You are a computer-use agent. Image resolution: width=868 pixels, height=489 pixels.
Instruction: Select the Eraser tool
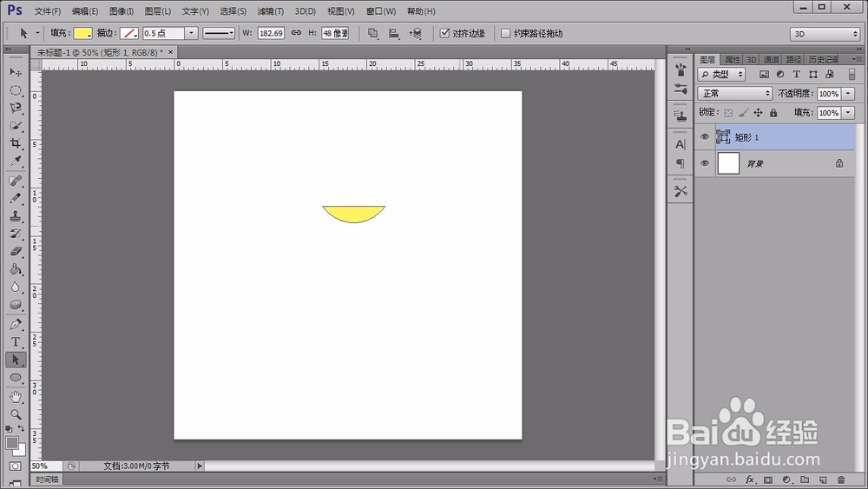(16, 251)
